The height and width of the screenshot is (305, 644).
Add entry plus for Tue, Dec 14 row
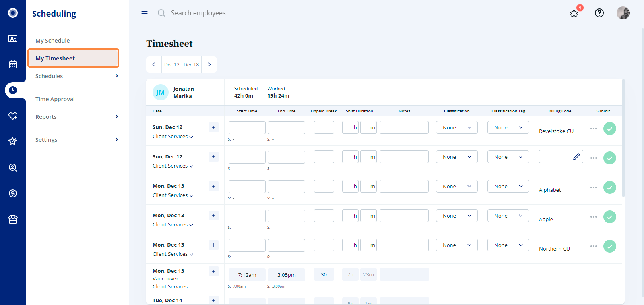point(214,301)
